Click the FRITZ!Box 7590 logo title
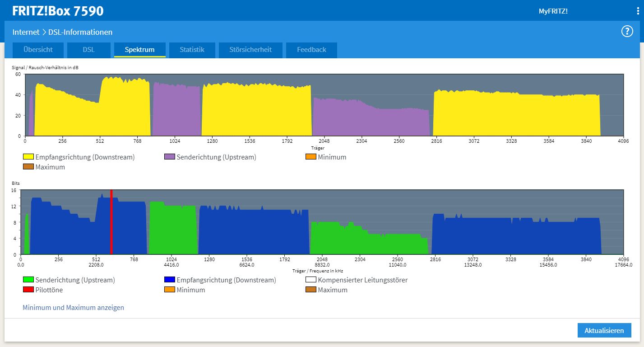Screen dimensions: 644x347 coord(58,11)
